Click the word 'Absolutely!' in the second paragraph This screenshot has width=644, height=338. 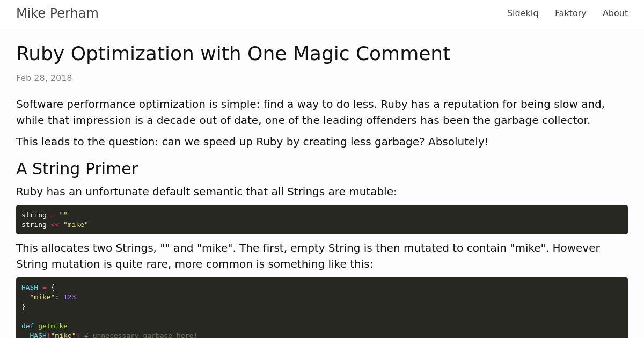458,142
